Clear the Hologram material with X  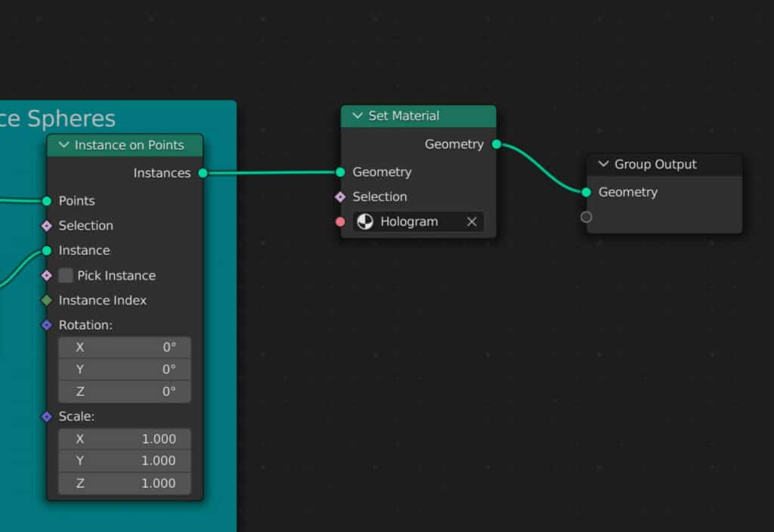pyautogui.click(x=472, y=221)
